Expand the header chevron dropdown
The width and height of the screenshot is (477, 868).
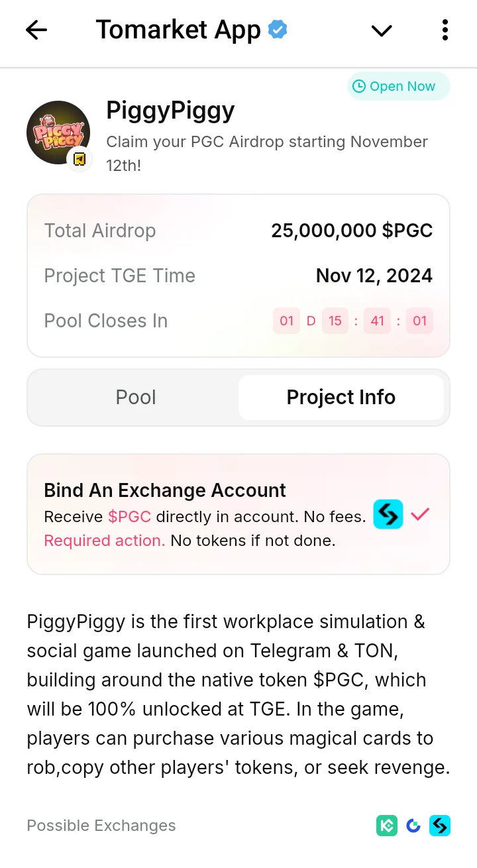382,30
